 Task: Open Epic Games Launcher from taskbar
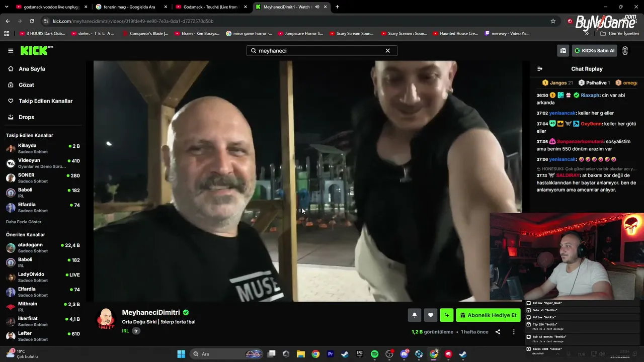click(x=360, y=354)
